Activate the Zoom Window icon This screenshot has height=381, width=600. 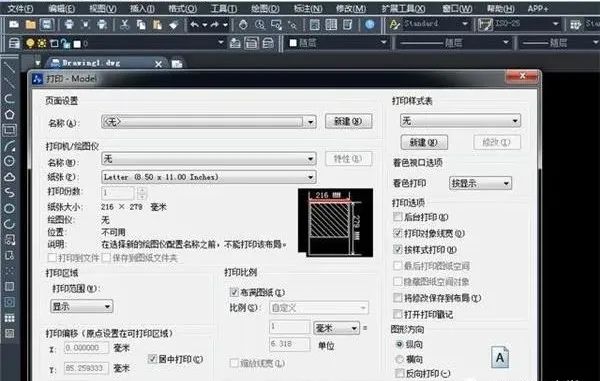click(276, 25)
